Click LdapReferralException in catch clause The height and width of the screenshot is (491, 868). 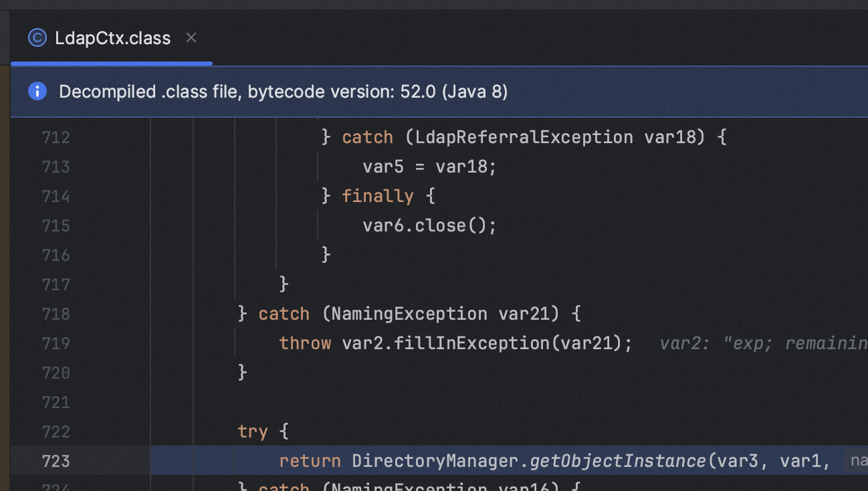tap(524, 137)
